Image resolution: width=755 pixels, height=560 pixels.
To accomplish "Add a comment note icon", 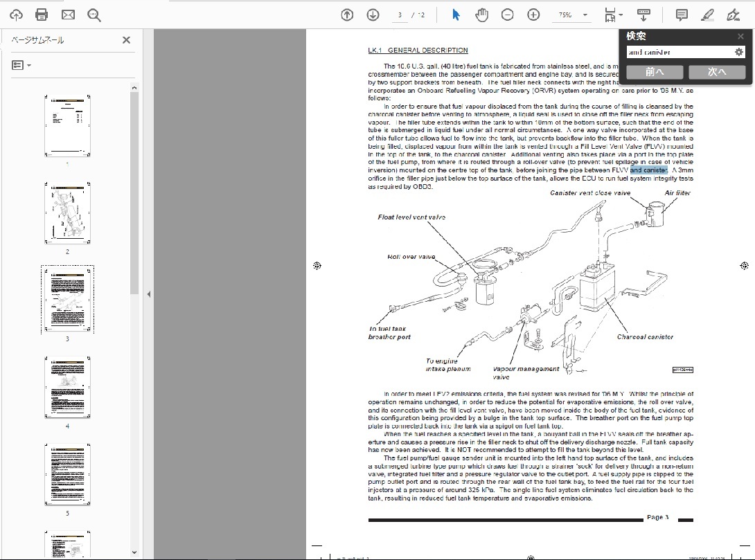I will point(682,15).
